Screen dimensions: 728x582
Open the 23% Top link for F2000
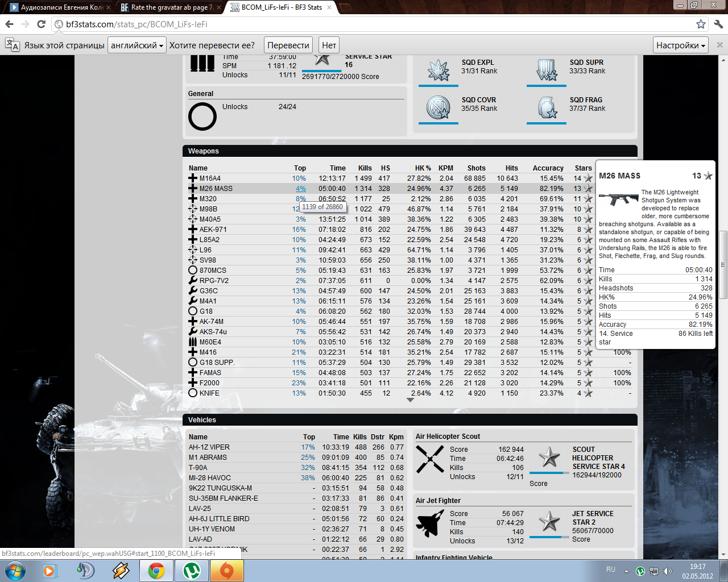(x=299, y=383)
